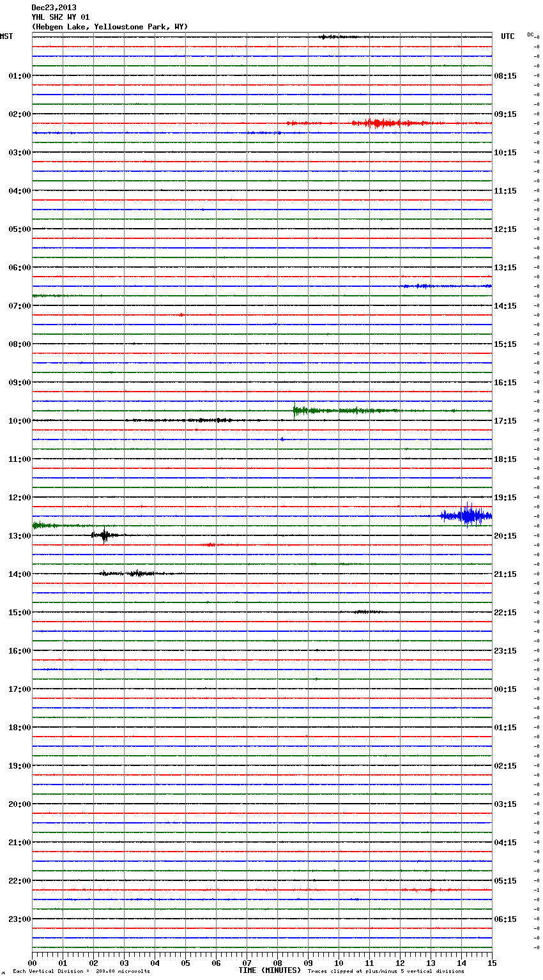Click minute tick label "13" on bottom axis

tap(431, 963)
